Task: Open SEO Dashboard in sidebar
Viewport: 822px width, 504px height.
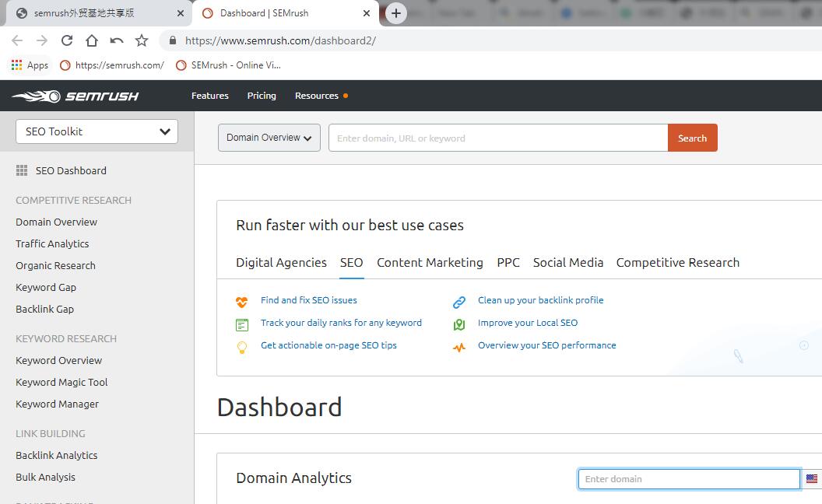Action: 71,171
